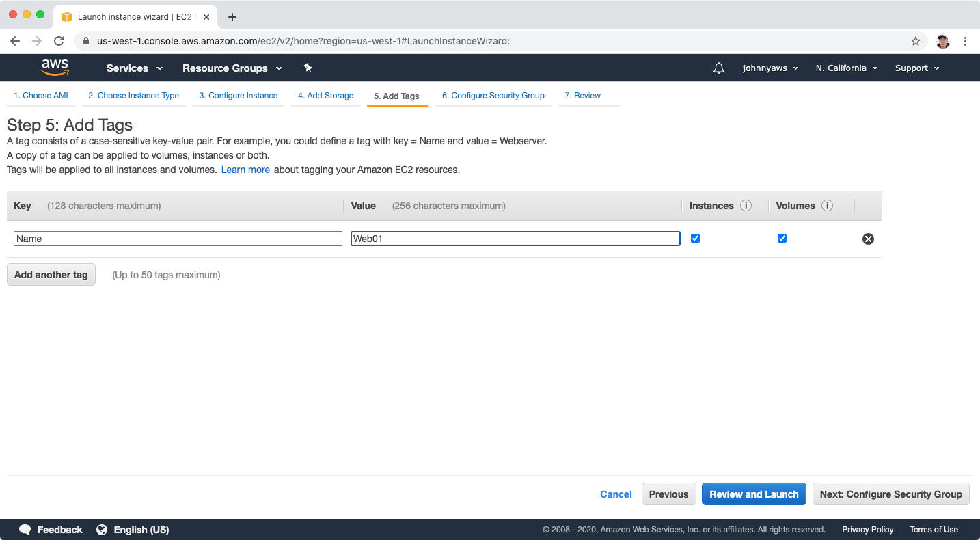The width and height of the screenshot is (980, 540).
Task: Open the Chrome profile avatar
Action: (x=943, y=41)
